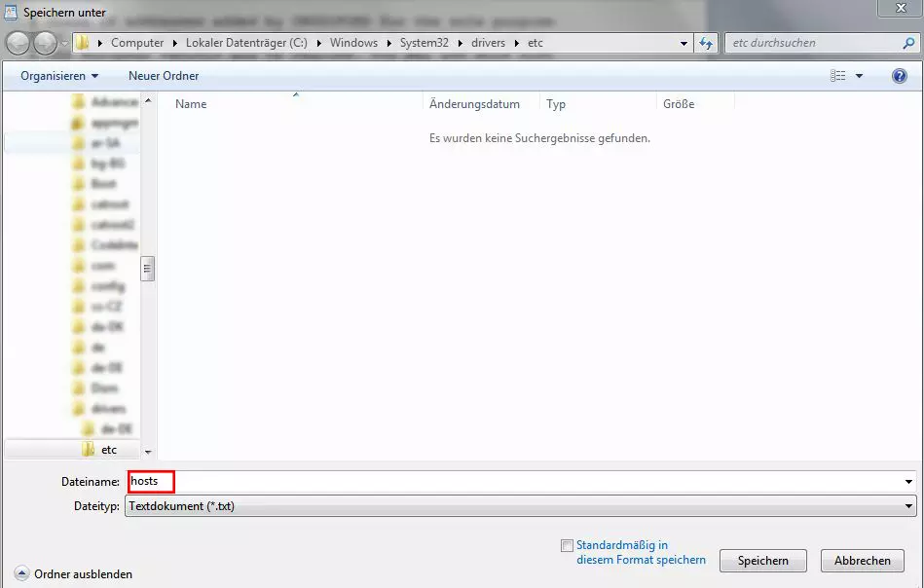The image size is (924, 588).
Task: Change the view with the view icon
Action: (x=838, y=75)
